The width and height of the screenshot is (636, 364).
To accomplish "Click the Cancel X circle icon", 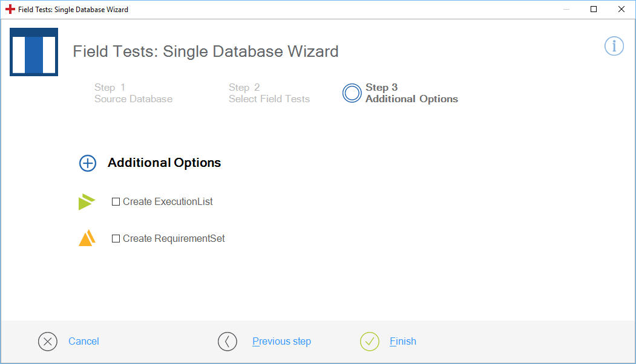I will (48, 342).
